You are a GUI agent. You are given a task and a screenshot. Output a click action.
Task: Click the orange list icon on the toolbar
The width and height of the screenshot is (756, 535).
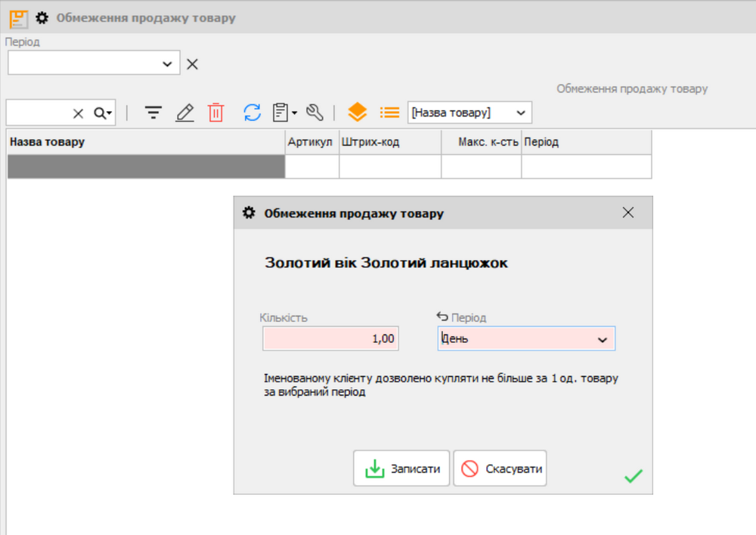click(x=389, y=112)
